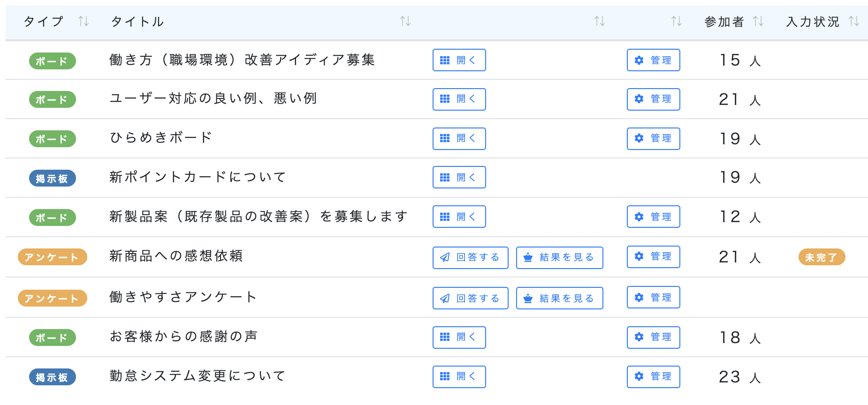
Task: Sort by 参加者 column arrows
Action: click(758, 21)
